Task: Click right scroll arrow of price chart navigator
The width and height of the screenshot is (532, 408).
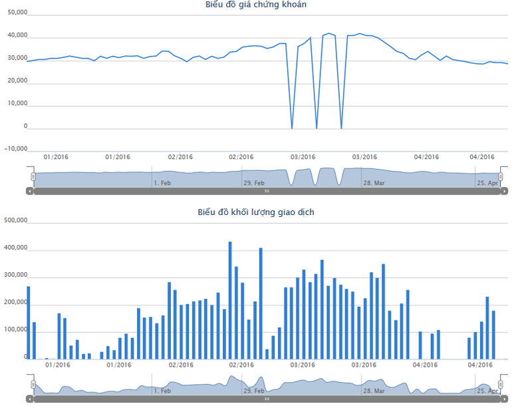Action: click(505, 191)
